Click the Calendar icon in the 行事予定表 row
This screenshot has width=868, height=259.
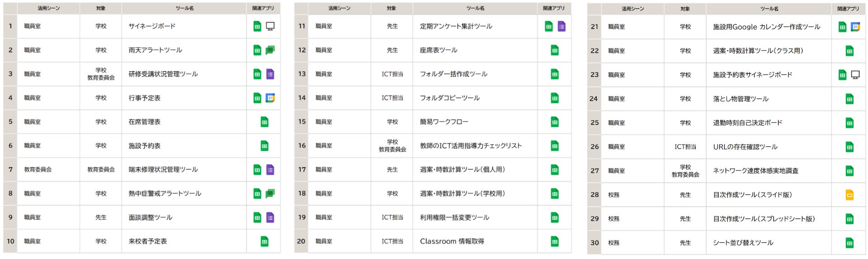[x=270, y=98]
